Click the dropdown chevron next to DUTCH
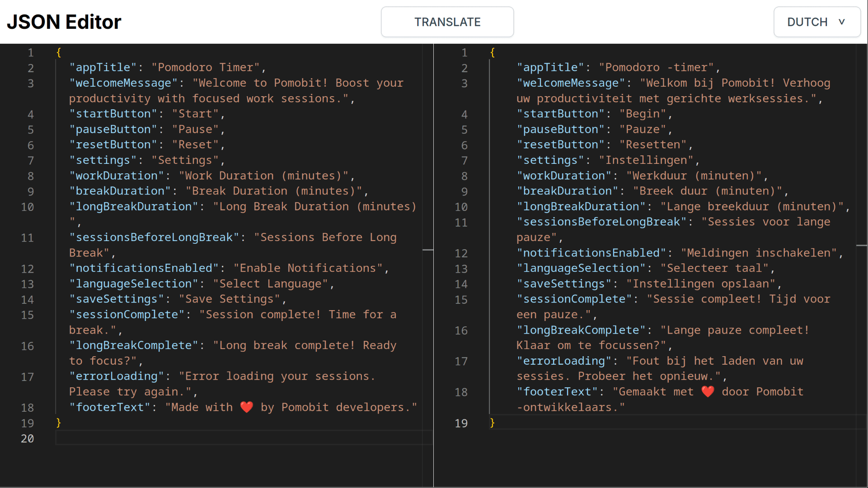The width and height of the screenshot is (868, 488). coord(841,22)
